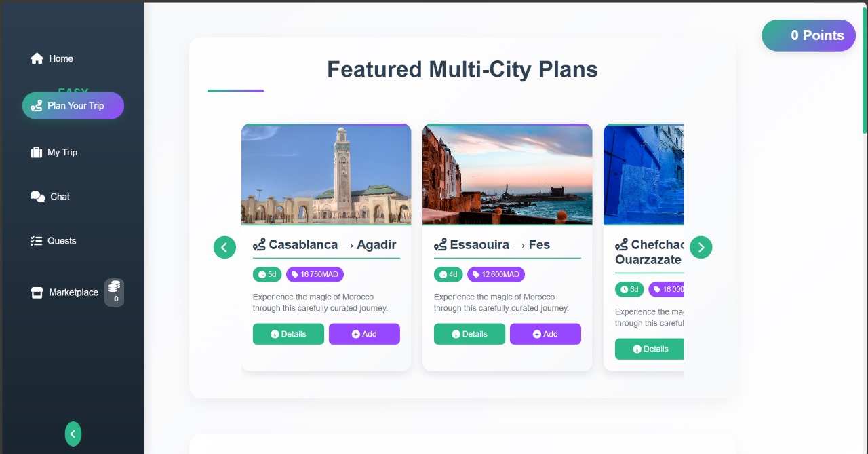Click the price tag icon on 12 600MAD
This screenshot has width=868, height=454.
pyautogui.click(x=476, y=275)
